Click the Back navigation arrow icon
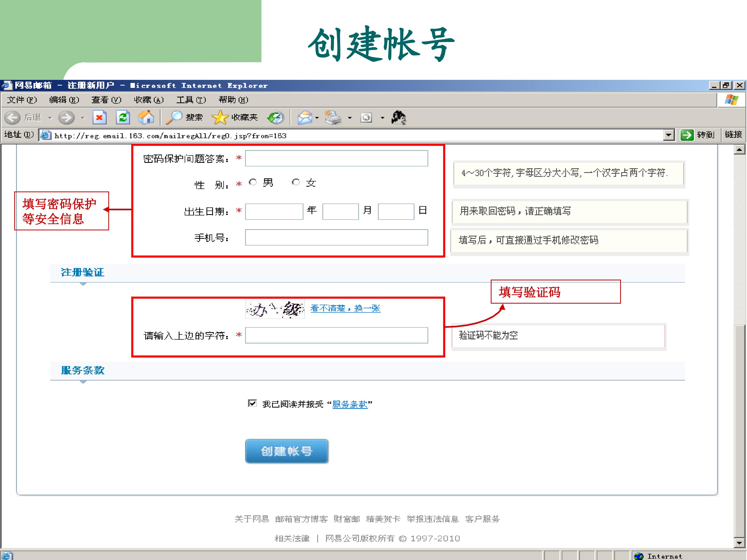Image resolution: width=747 pixels, height=560 pixels. (12, 117)
